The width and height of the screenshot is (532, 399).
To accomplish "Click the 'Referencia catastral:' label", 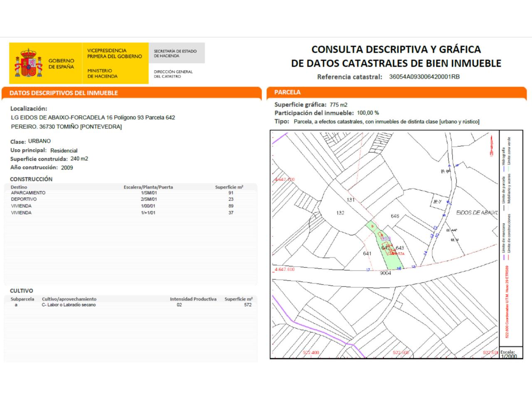I will click(349, 77).
